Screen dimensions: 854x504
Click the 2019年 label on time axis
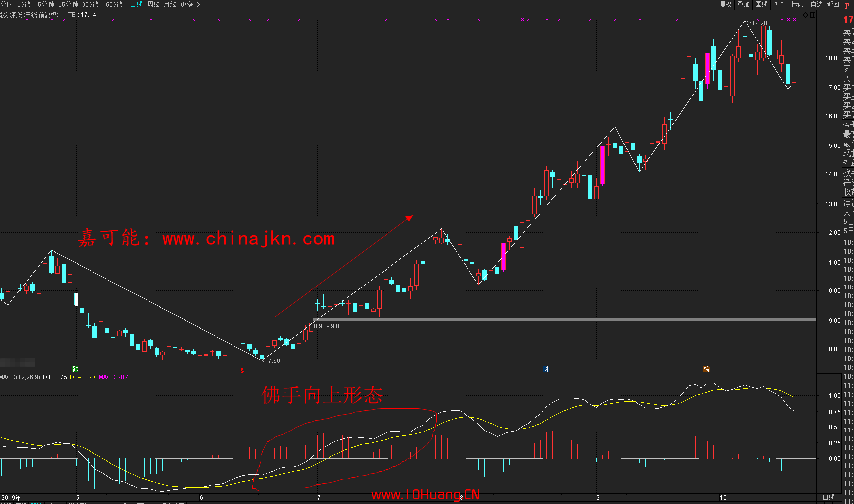coord(11,497)
